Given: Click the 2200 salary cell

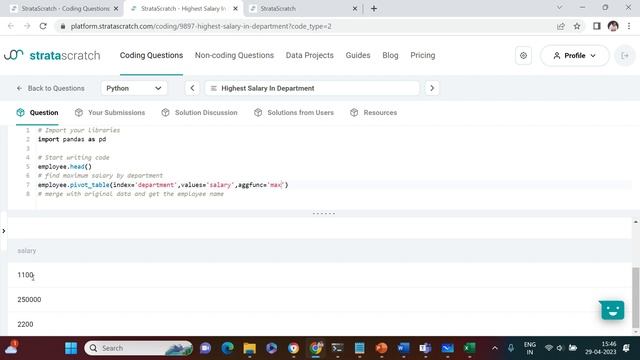Looking at the screenshot, I should tap(25, 324).
